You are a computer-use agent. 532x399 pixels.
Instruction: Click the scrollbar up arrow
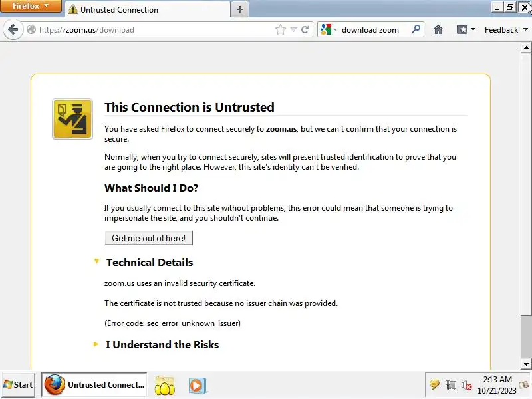(x=526, y=47)
